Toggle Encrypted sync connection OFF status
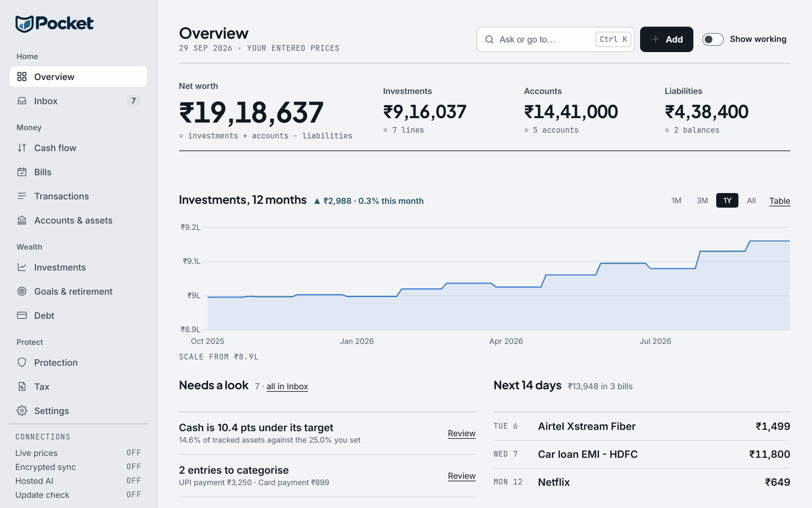812x508 pixels. pyautogui.click(x=133, y=467)
